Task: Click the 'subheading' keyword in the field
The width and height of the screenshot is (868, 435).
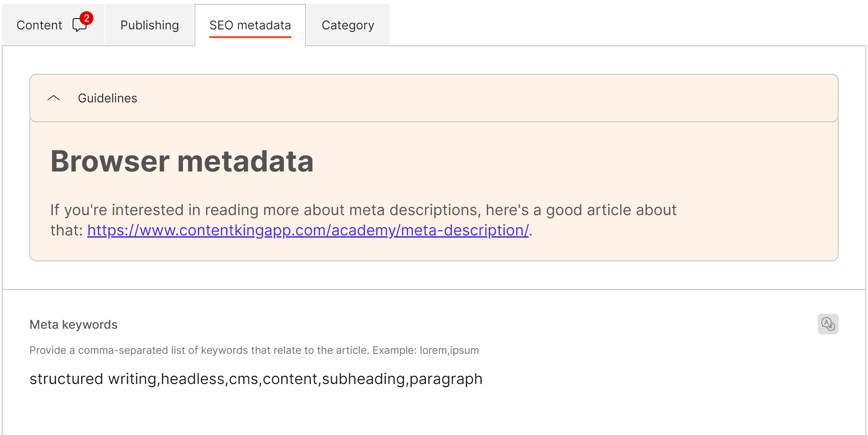Action: [x=363, y=379]
